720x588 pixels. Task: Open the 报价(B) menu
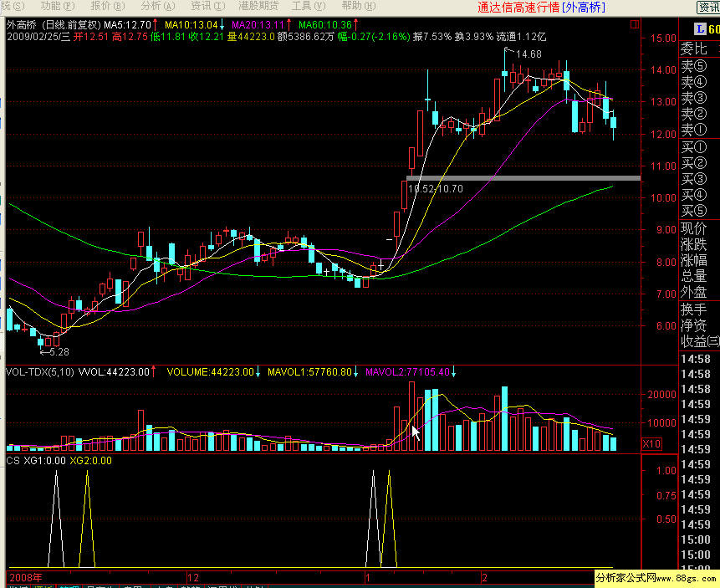(x=107, y=6)
